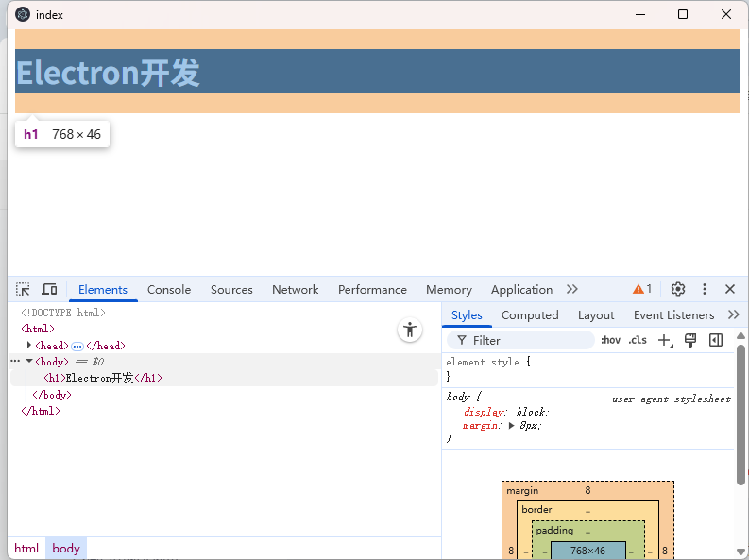Screen dimensions: 749x560
Task: Toggle the .cls class editor
Action: click(638, 340)
